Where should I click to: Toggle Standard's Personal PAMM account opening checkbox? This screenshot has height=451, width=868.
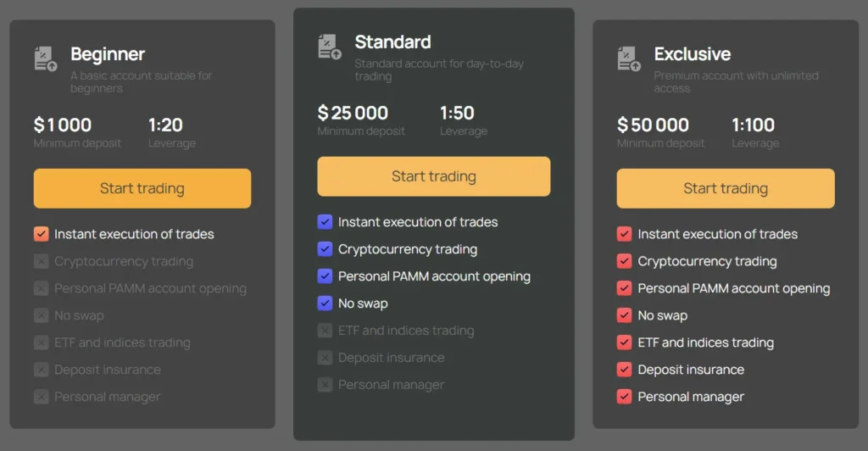coord(325,276)
